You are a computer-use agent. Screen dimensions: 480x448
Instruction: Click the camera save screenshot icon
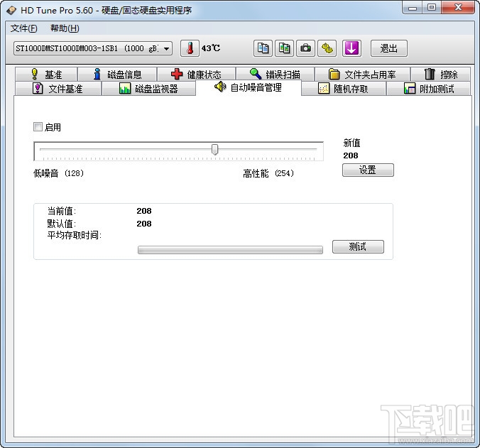coord(305,48)
